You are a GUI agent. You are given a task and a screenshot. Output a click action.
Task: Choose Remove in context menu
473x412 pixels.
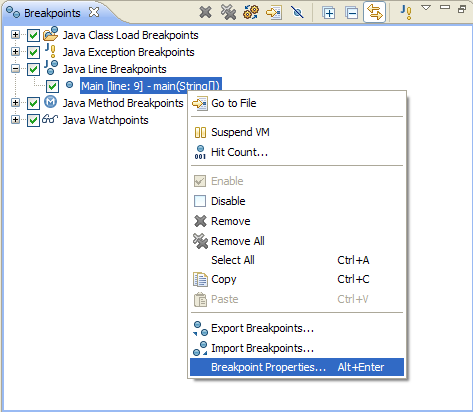tap(297, 221)
